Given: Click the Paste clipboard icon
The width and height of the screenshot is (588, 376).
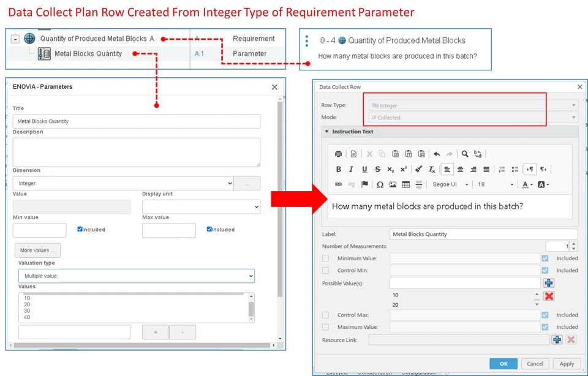Looking at the screenshot, I should click(x=395, y=154).
